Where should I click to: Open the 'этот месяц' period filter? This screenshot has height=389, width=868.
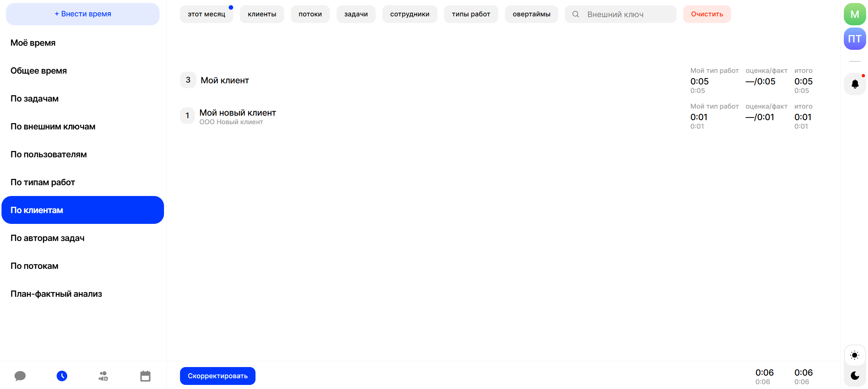(206, 14)
